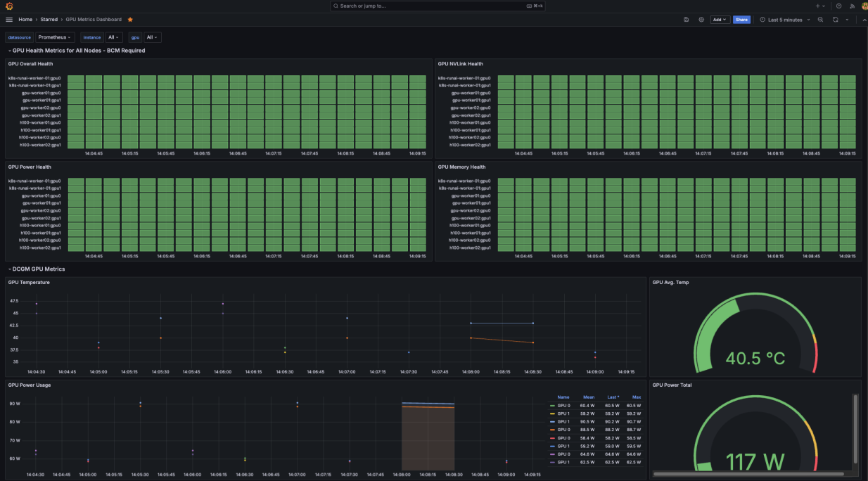Viewport: 868px width, 481px height.
Task: Toggle GPU 1 series with 59.0 W last
Action: point(564,446)
